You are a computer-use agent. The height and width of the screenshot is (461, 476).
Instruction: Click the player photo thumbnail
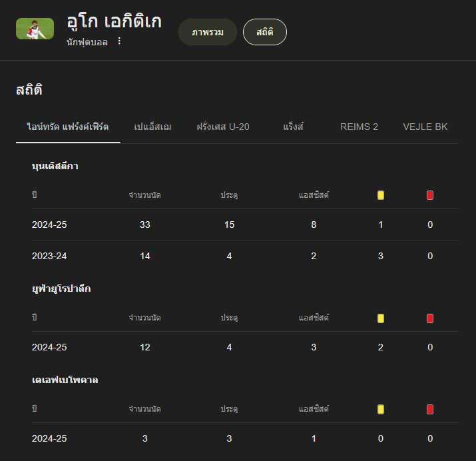point(35,29)
